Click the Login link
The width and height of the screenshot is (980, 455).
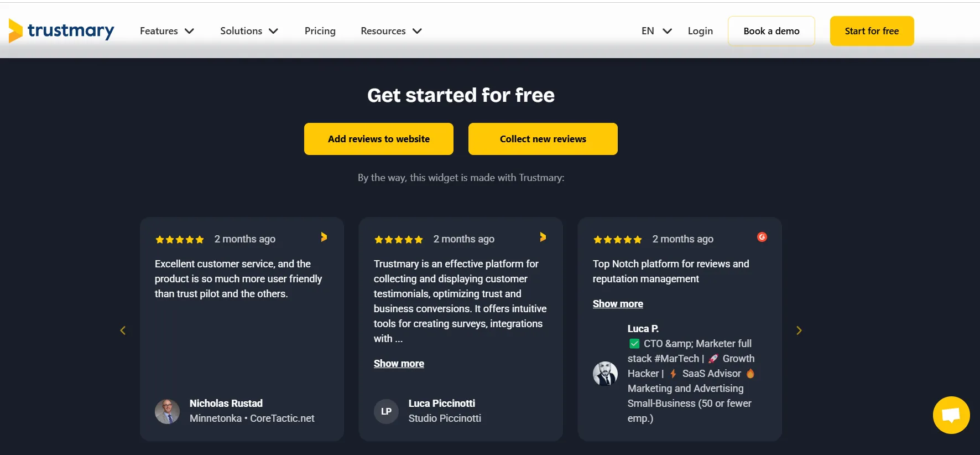click(x=700, y=31)
